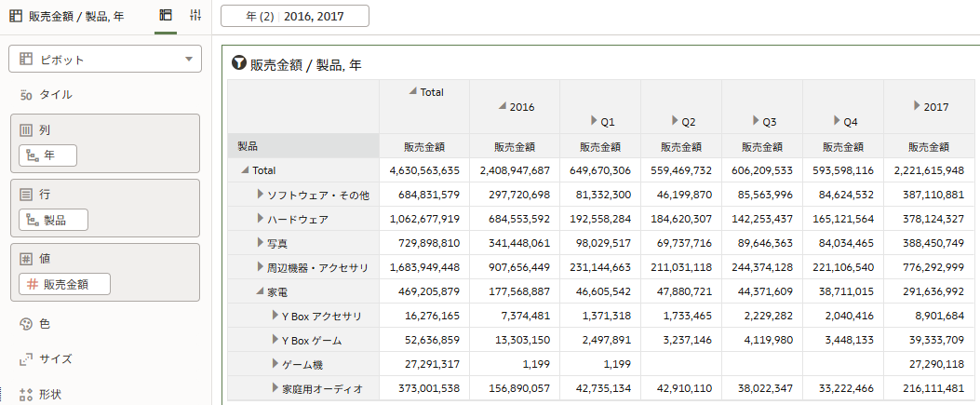Click the 値 values section icon
This screenshot has width=980, height=405.
pos(26,259)
